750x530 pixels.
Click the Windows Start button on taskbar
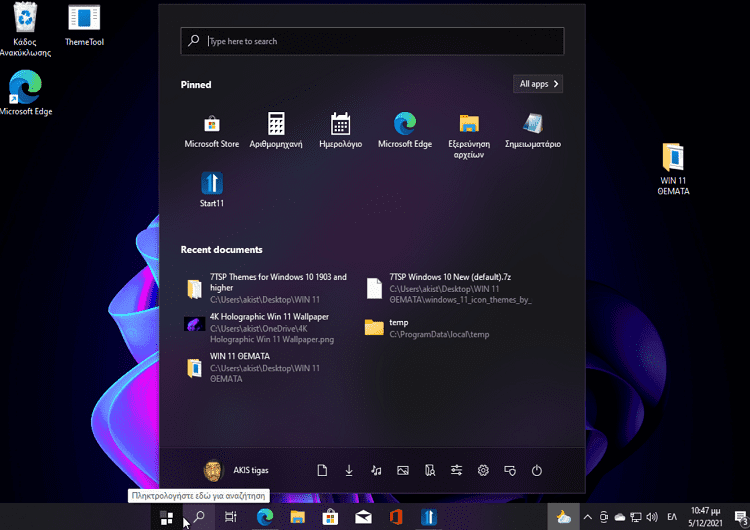tap(166, 517)
